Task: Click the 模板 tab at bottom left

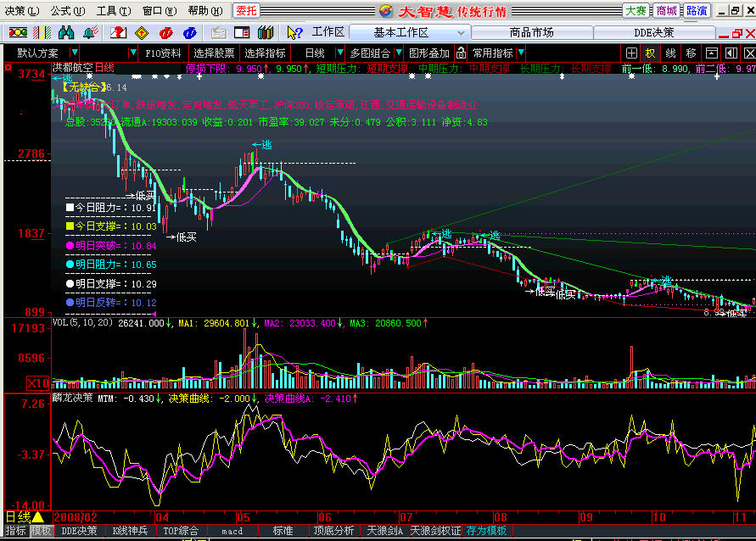Action: pyautogui.click(x=41, y=531)
